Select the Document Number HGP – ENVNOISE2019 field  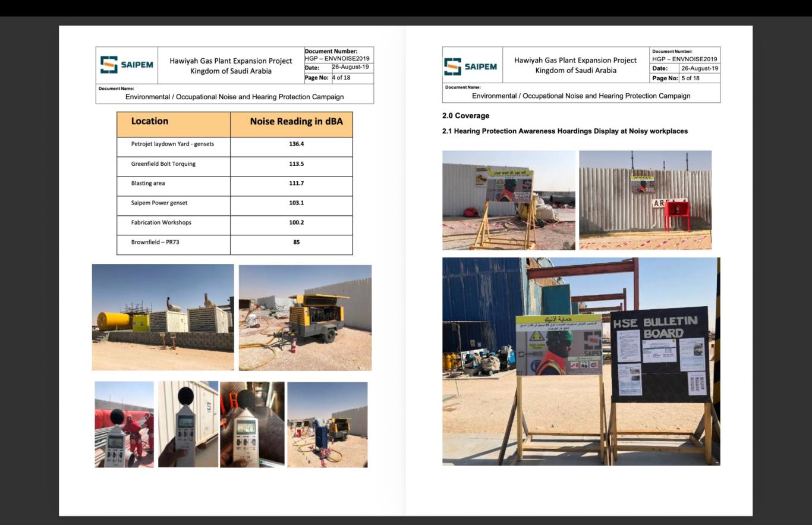pyautogui.click(x=339, y=56)
